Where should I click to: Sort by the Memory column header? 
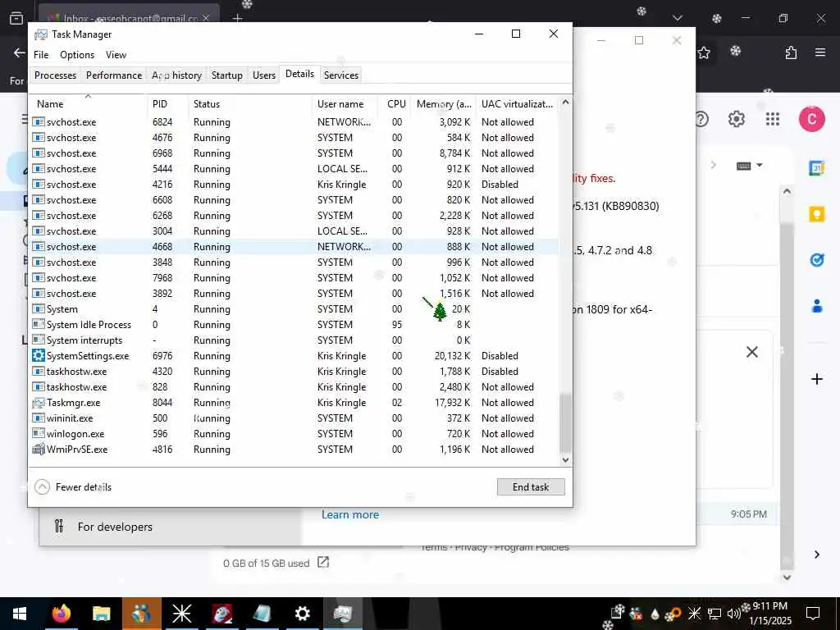(444, 104)
